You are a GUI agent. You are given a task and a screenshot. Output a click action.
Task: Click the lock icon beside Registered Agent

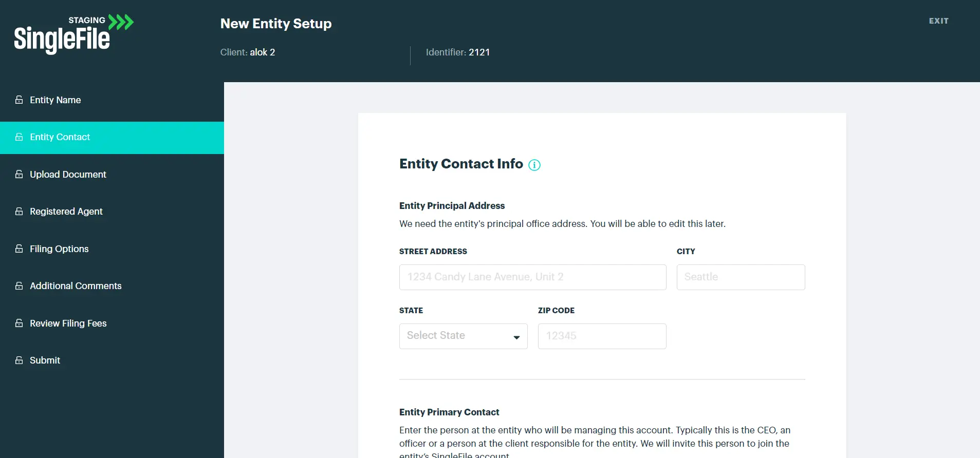(19, 211)
